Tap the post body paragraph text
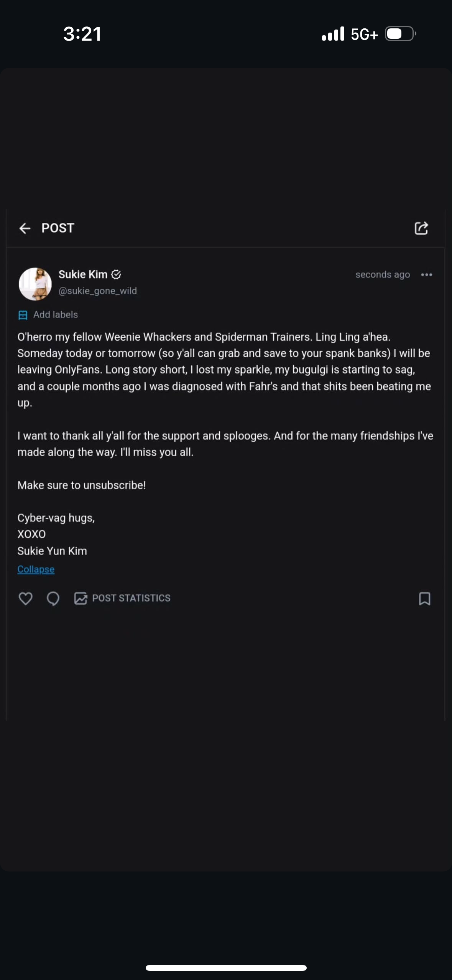 (224, 370)
